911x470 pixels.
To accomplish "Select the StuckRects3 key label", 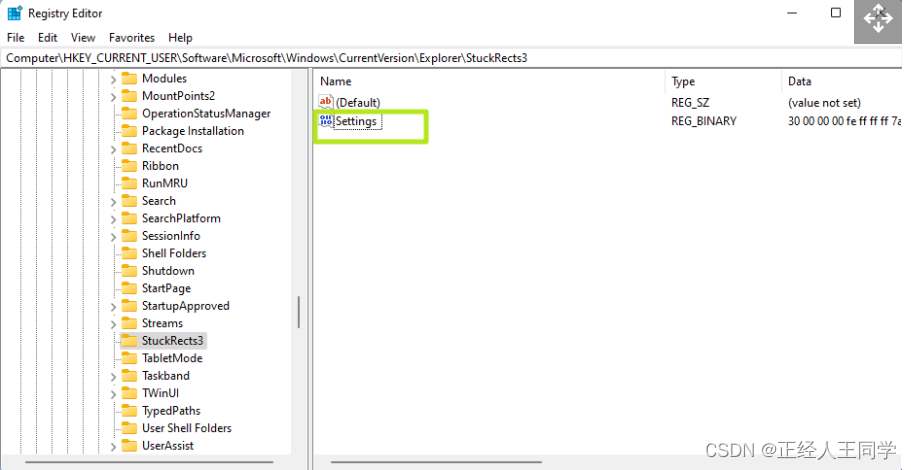I will pos(173,340).
